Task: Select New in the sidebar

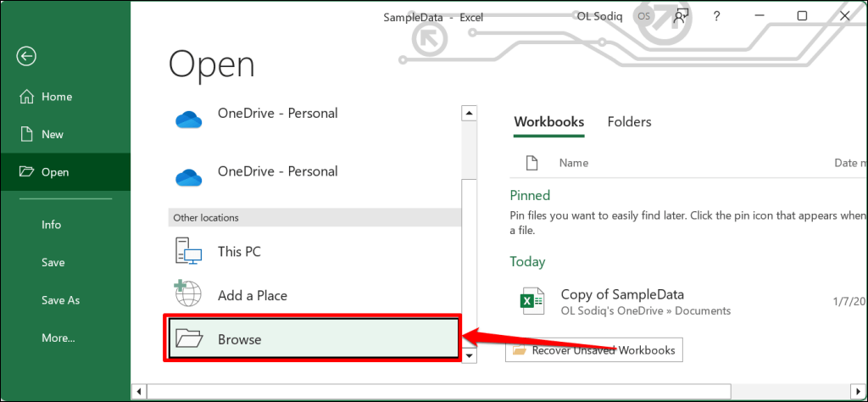Action: (x=53, y=134)
